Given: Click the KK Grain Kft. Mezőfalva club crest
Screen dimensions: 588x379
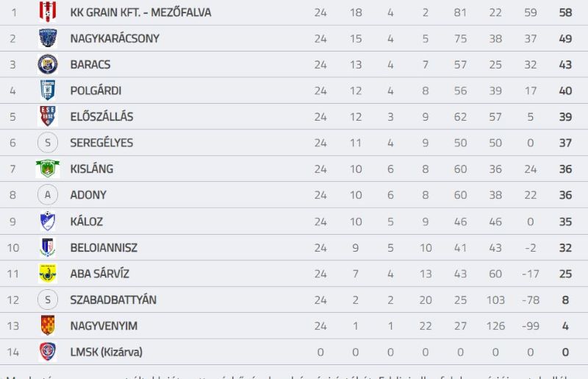Looking at the screenshot, I should (48, 12).
